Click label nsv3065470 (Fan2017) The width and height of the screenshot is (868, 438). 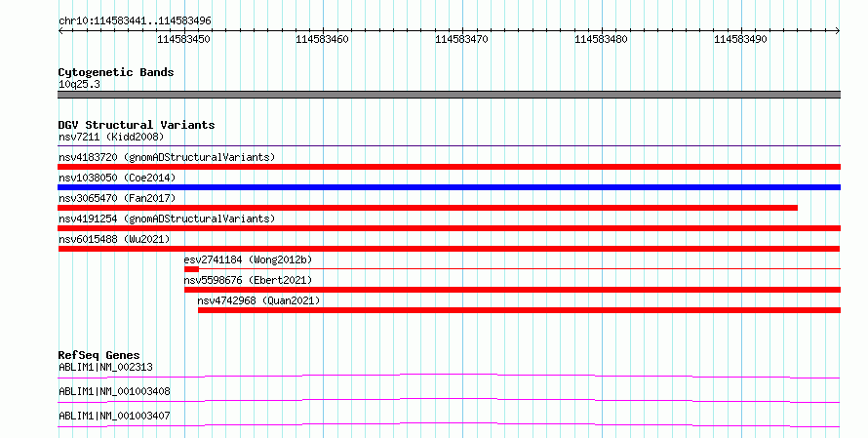117,198
